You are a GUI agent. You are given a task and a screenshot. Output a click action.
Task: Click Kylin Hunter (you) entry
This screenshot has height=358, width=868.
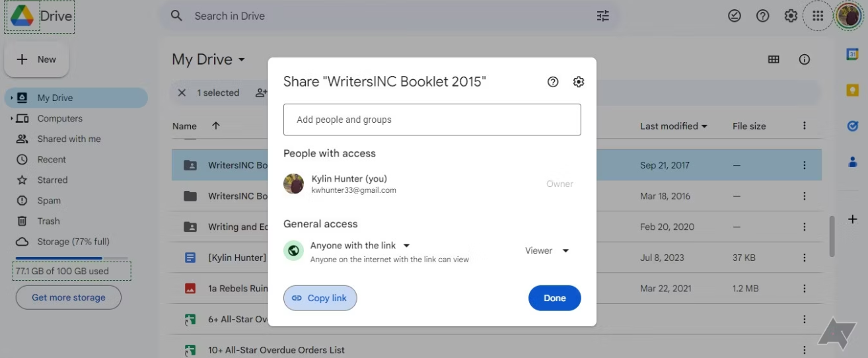click(x=432, y=184)
